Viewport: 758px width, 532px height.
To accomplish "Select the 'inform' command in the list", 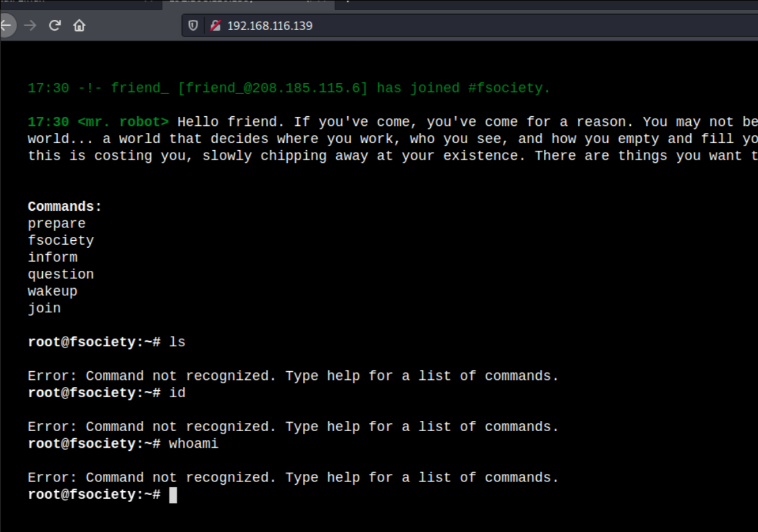I will [x=52, y=257].
